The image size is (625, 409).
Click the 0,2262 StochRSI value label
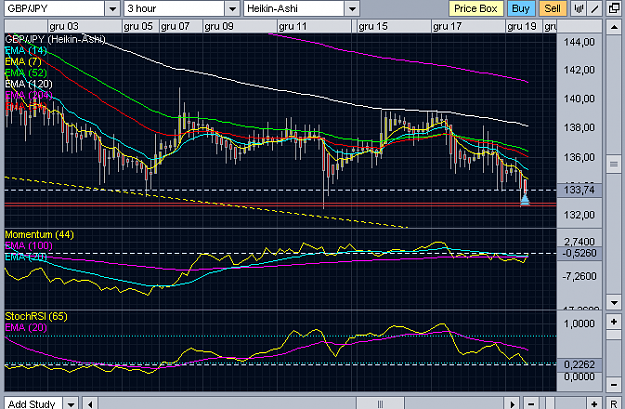pos(579,364)
